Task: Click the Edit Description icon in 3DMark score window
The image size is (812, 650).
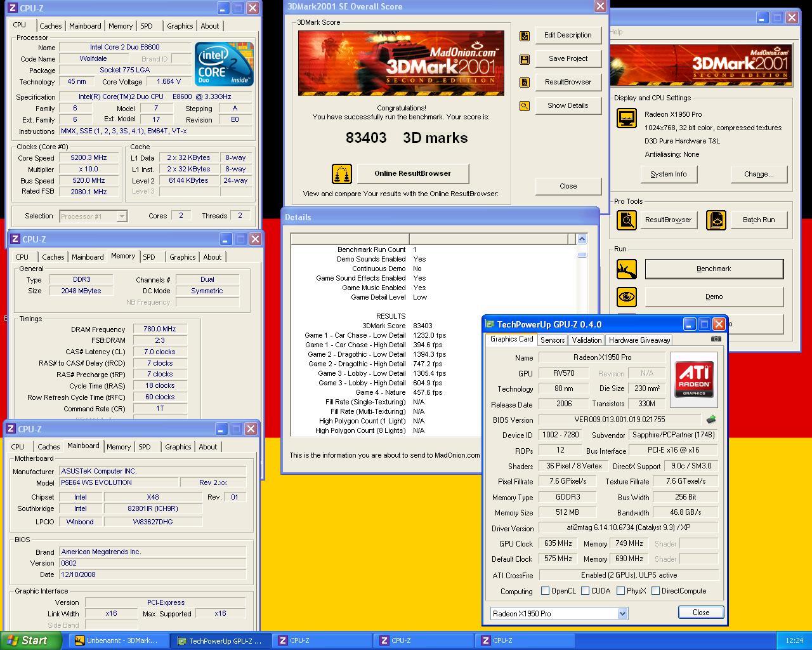Action: click(525, 36)
